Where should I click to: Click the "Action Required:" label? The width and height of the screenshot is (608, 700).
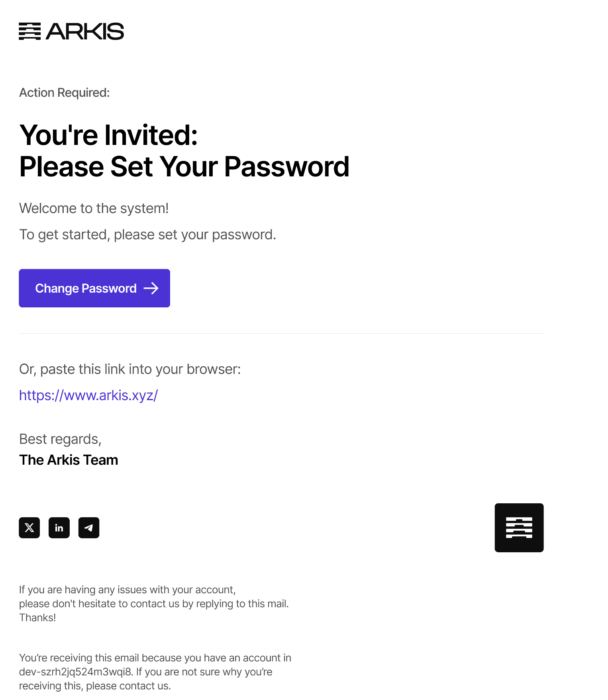point(65,93)
